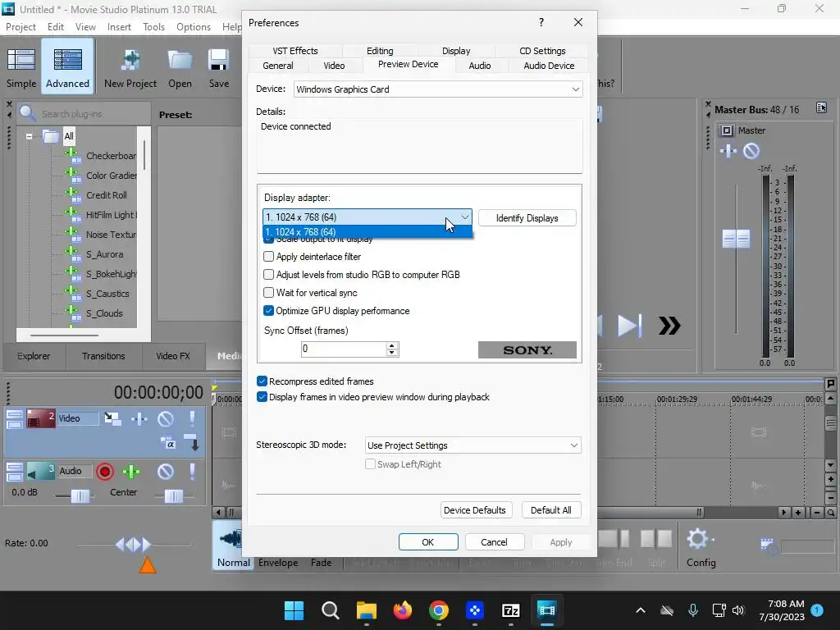
Task: Click the Search plug-ins field
Action: [84, 113]
